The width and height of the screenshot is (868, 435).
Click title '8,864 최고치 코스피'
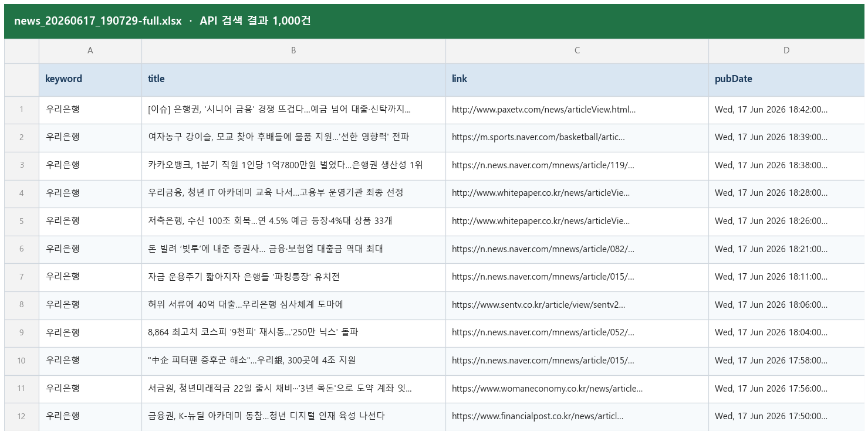293,333
